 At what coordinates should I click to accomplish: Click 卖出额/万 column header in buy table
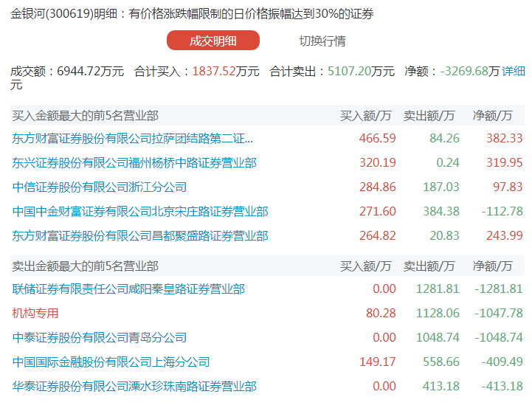(429, 116)
